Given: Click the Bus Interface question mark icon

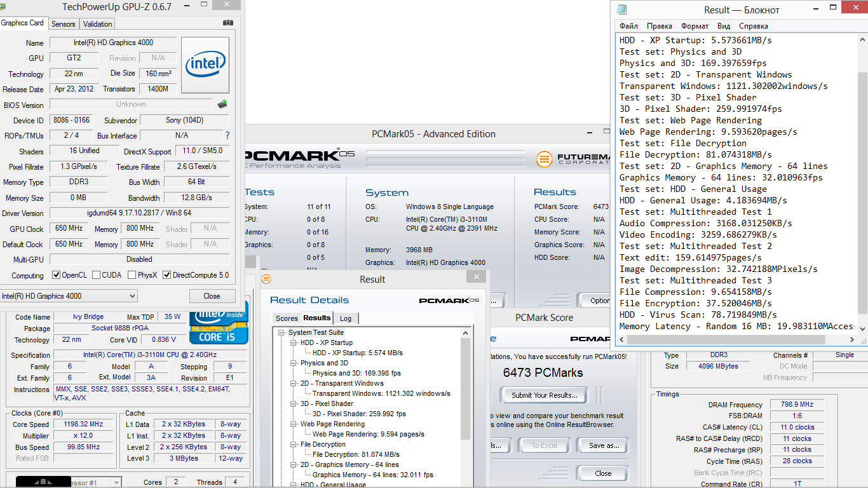Looking at the screenshot, I should (227, 135).
